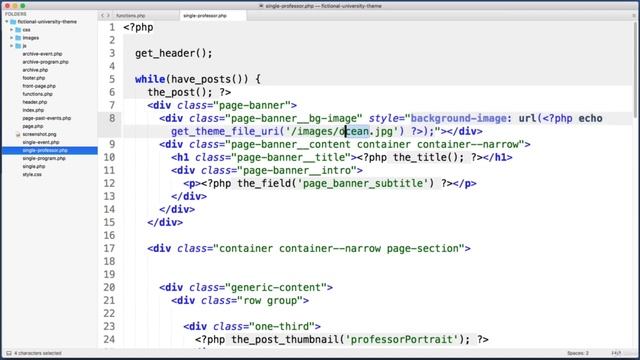This screenshot has width=640, height=360.
Task: Expand the images folder arrow
Action: click(x=12, y=38)
